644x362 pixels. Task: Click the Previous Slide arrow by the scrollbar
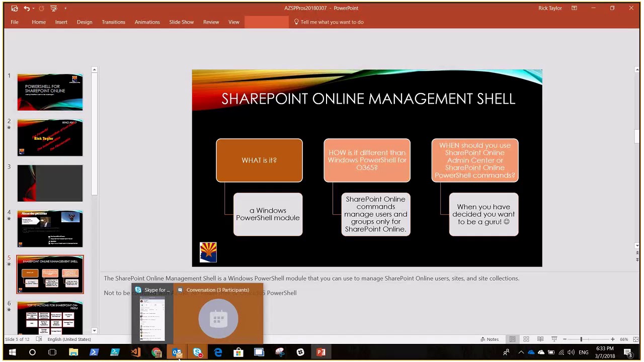point(637,253)
